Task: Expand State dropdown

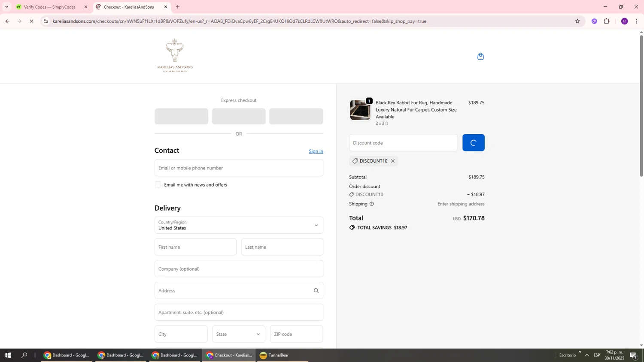Action: (x=239, y=334)
